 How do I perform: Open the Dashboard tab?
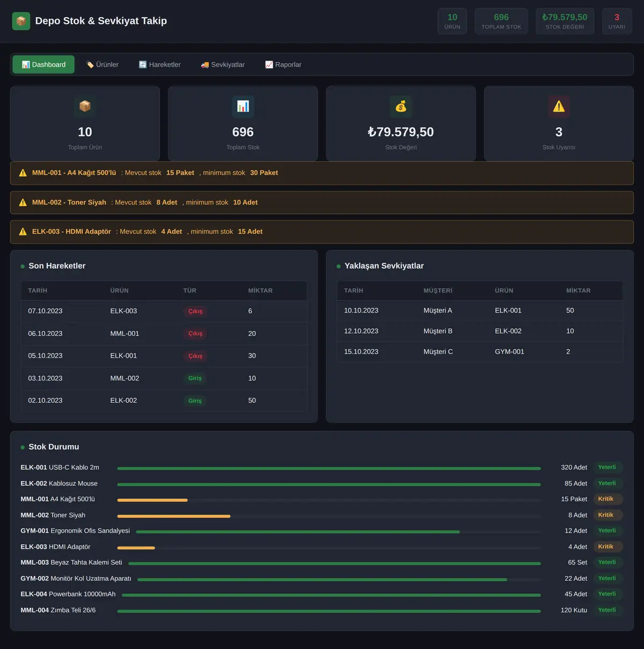[43, 64]
